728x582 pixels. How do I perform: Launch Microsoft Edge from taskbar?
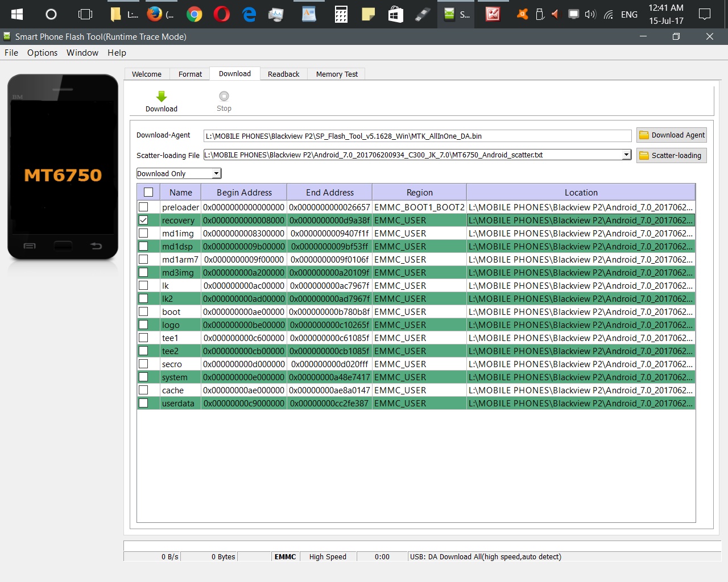click(x=249, y=14)
